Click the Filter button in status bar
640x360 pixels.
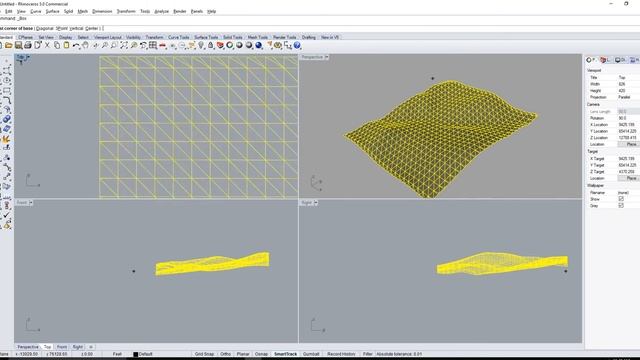coord(367,354)
